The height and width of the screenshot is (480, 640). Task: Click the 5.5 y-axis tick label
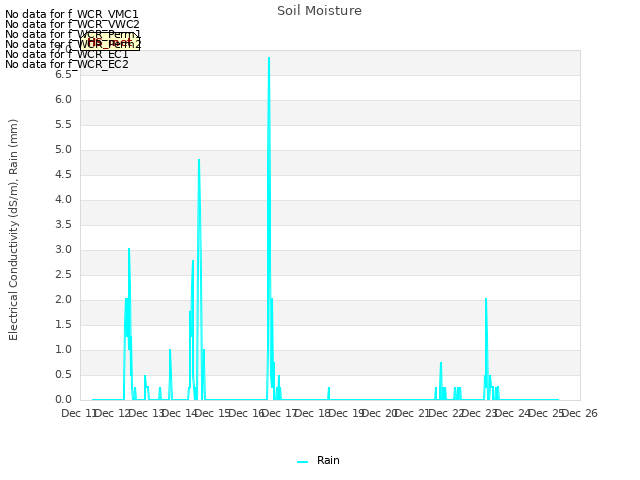click(63, 124)
